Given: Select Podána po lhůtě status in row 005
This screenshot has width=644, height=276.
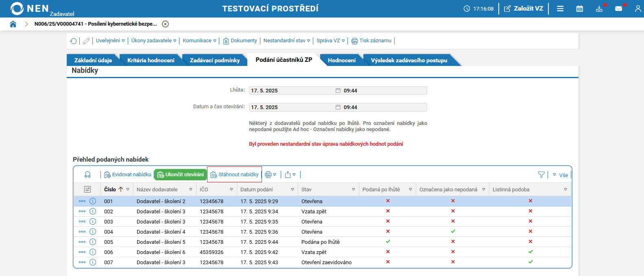Looking at the screenshot, I should (x=321, y=242).
